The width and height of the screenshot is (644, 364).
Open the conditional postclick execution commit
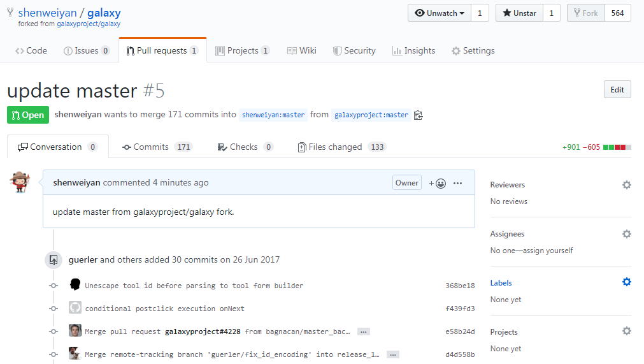click(165, 309)
